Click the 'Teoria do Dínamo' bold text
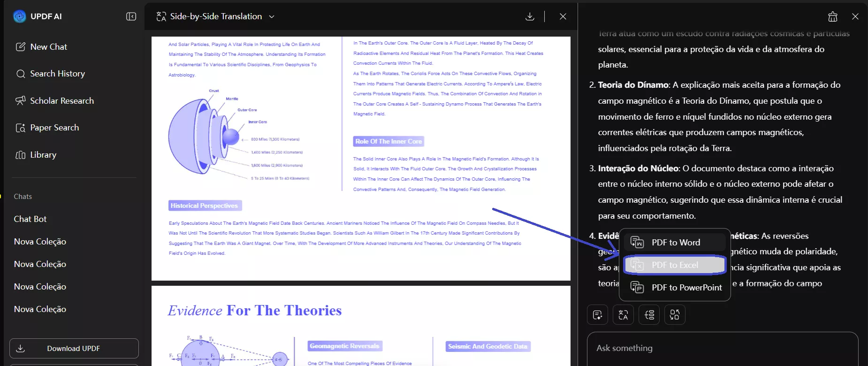Screen dimensions: 868x366 point(633,85)
